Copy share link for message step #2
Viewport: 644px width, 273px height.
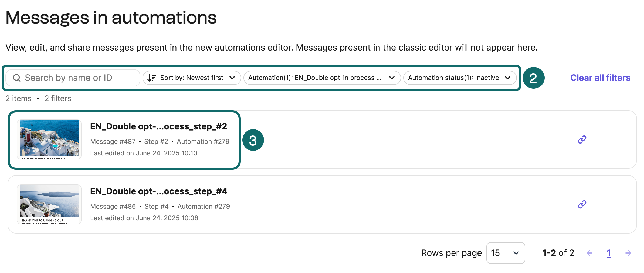tap(582, 139)
